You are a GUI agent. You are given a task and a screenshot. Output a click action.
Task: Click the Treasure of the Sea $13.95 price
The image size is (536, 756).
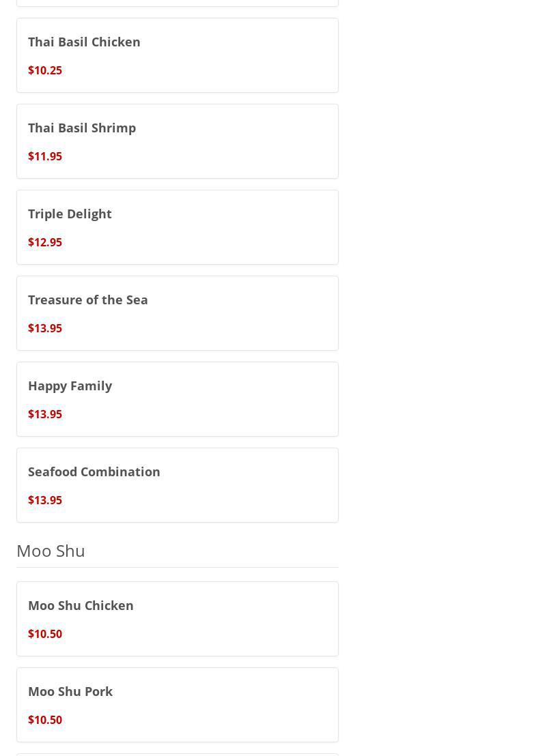coord(45,328)
